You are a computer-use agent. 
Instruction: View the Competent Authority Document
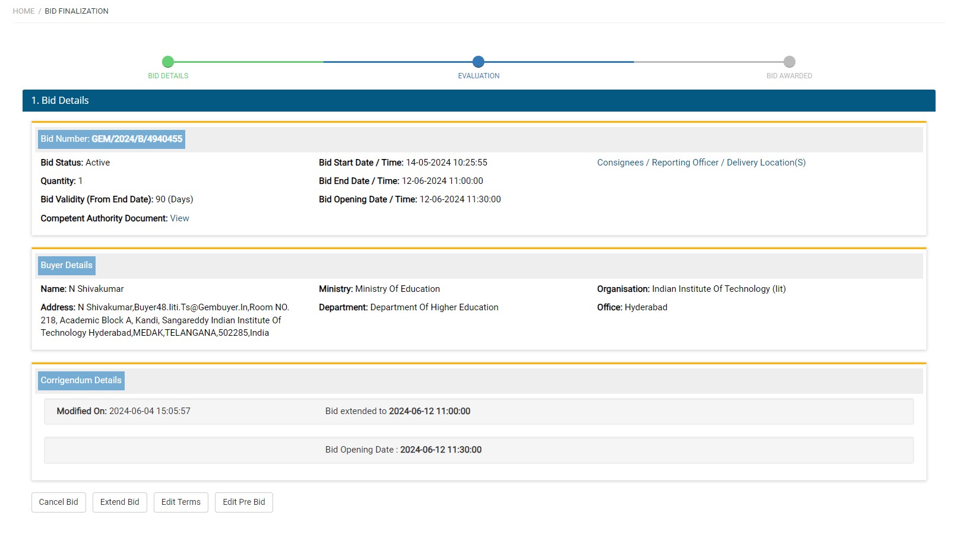point(179,218)
